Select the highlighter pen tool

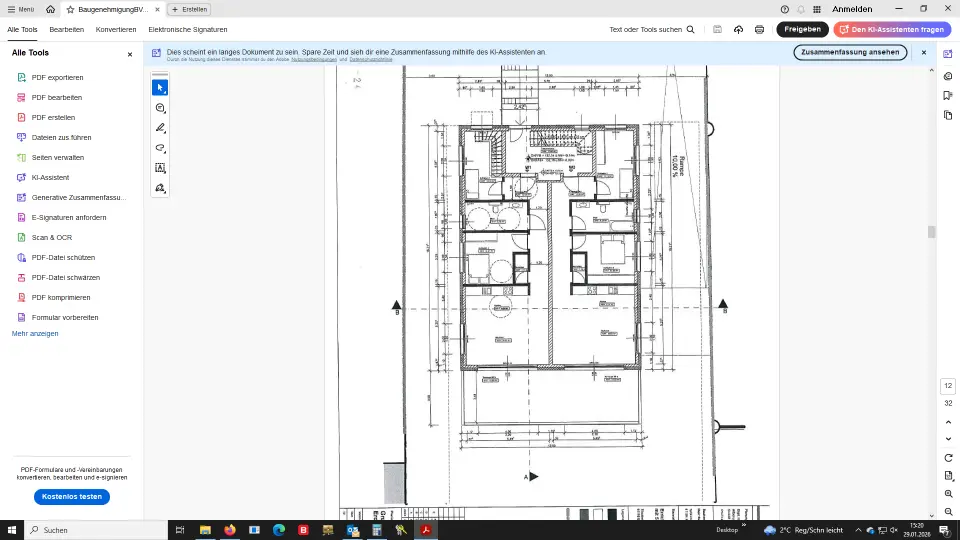pyautogui.click(x=160, y=128)
